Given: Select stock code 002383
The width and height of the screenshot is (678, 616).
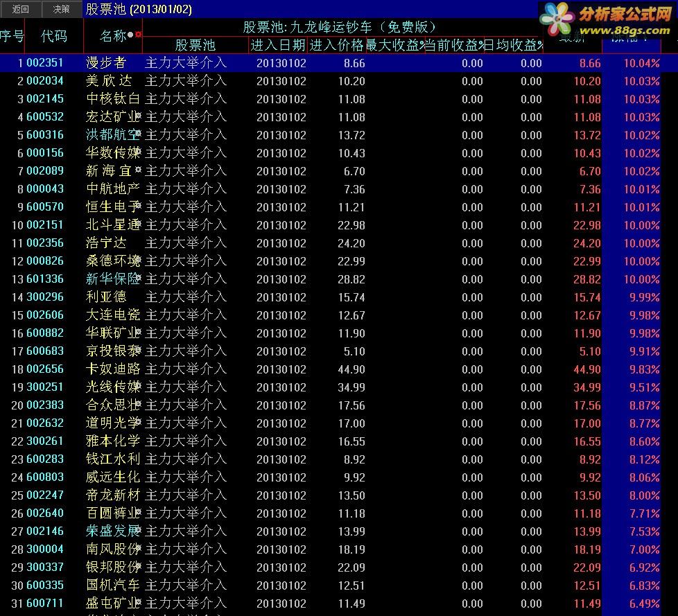Looking at the screenshot, I should coord(45,405).
